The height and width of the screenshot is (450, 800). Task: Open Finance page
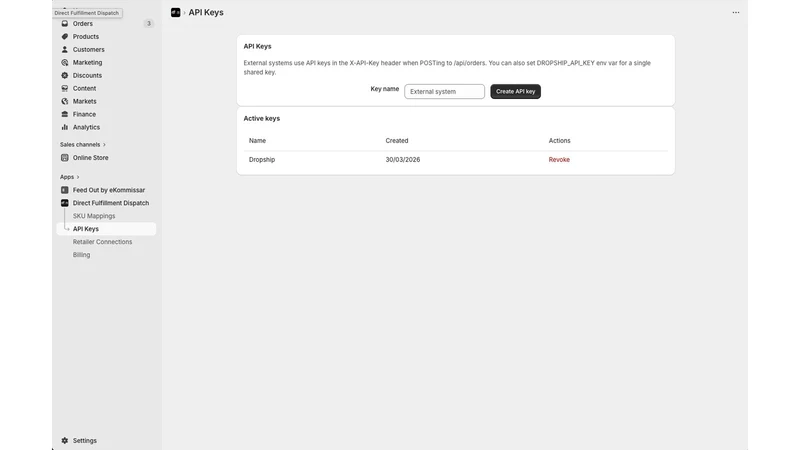[84, 114]
